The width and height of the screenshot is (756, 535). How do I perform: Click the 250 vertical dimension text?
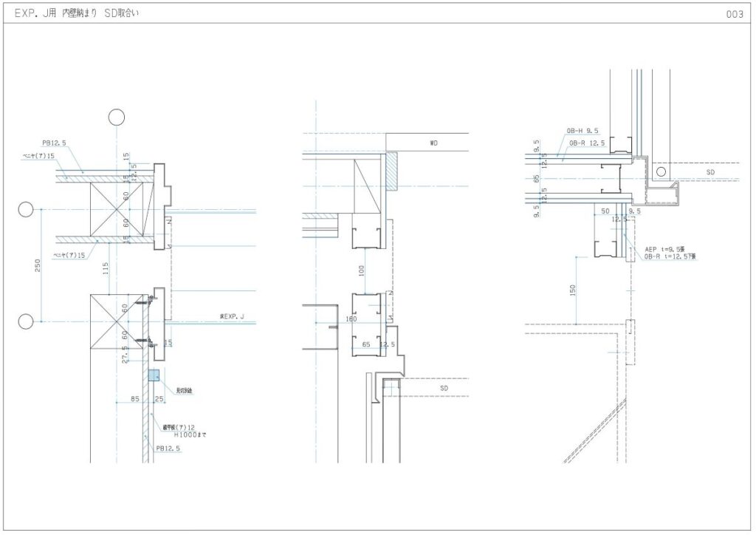(38, 266)
